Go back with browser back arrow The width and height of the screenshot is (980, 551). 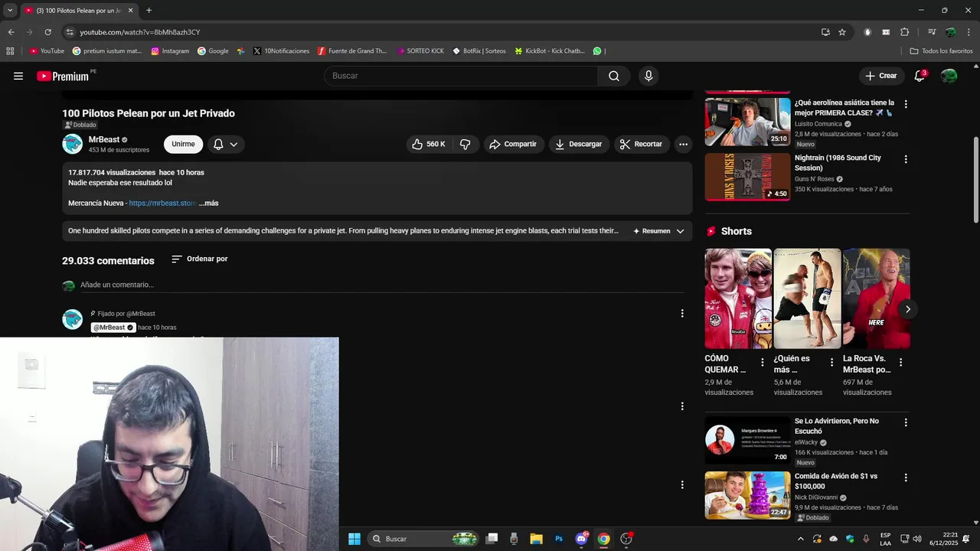[x=11, y=32]
